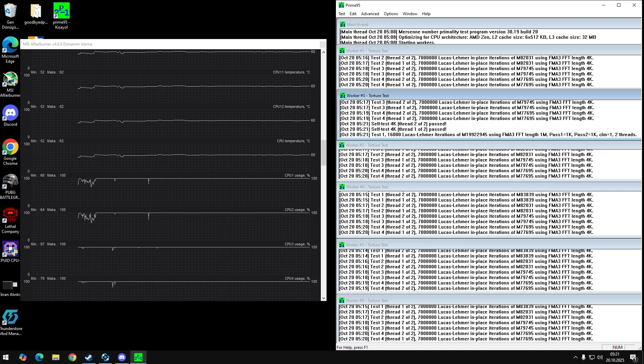Launch Google Chrome desktop shortcut
Image resolution: width=644 pixels, height=364 pixels.
(10, 152)
